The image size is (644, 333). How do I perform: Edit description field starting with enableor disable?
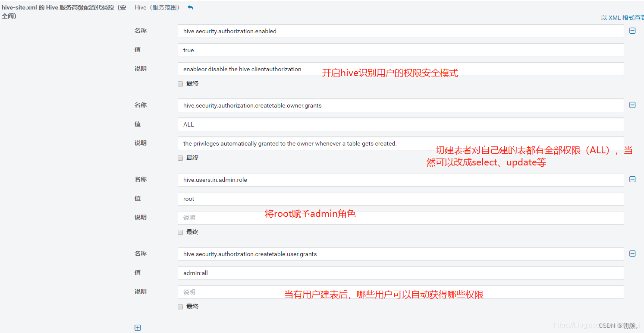(401, 69)
